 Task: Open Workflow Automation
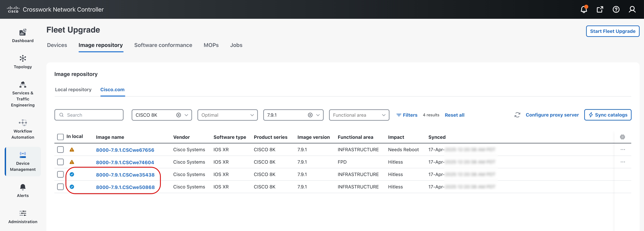(22, 129)
